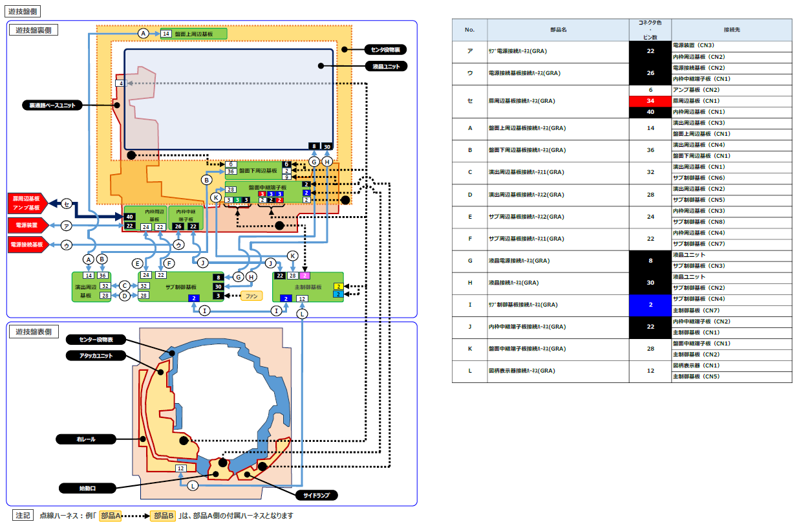Image resolution: width=812 pixels, height=526 pixels.
Task: Select the yellow 部品B example box
Action: tap(163, 516)
